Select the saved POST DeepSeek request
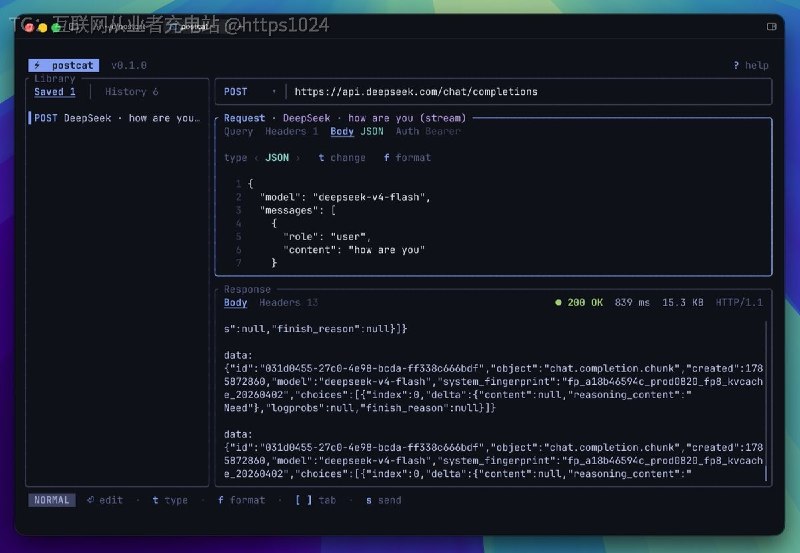The width and height of the screenshot is (800, 553). click(117, 118)
